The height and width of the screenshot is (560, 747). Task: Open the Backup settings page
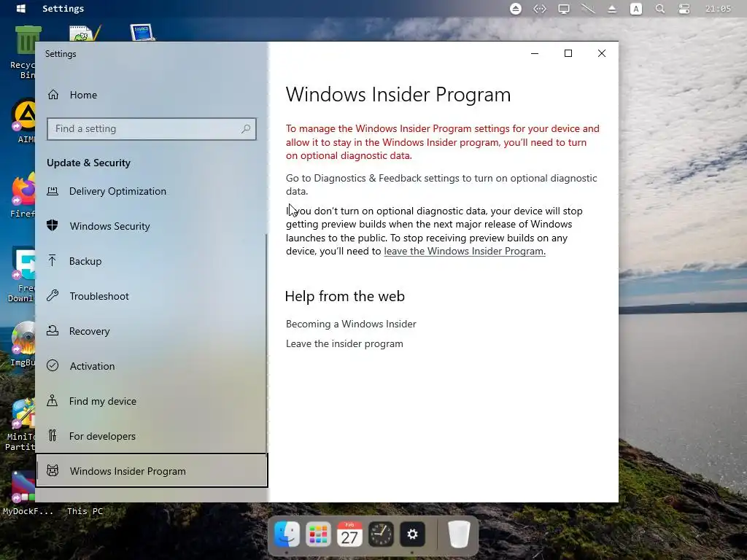tap(151, 261)
